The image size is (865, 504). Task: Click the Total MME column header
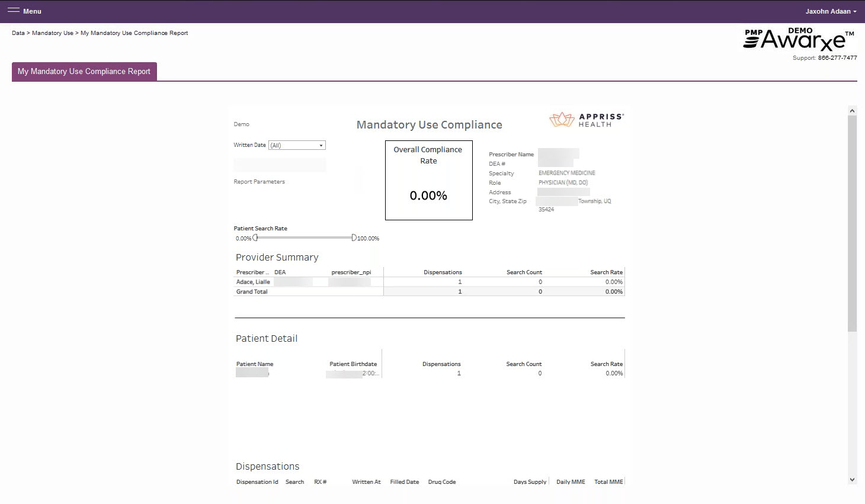608,482
